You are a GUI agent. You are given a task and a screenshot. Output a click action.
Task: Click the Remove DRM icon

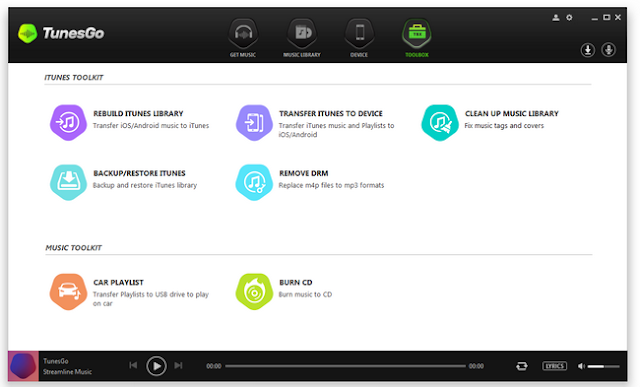pyautogui.click(x=254, y=182)
